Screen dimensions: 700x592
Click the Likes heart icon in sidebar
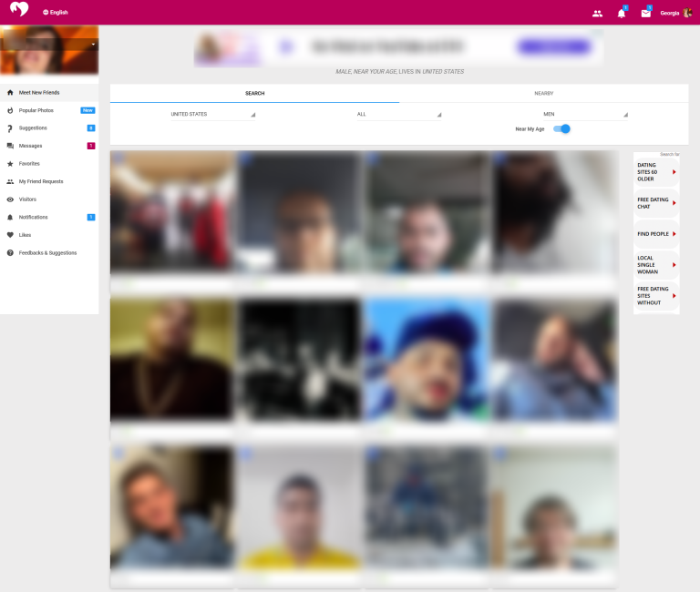click(10, 235)
